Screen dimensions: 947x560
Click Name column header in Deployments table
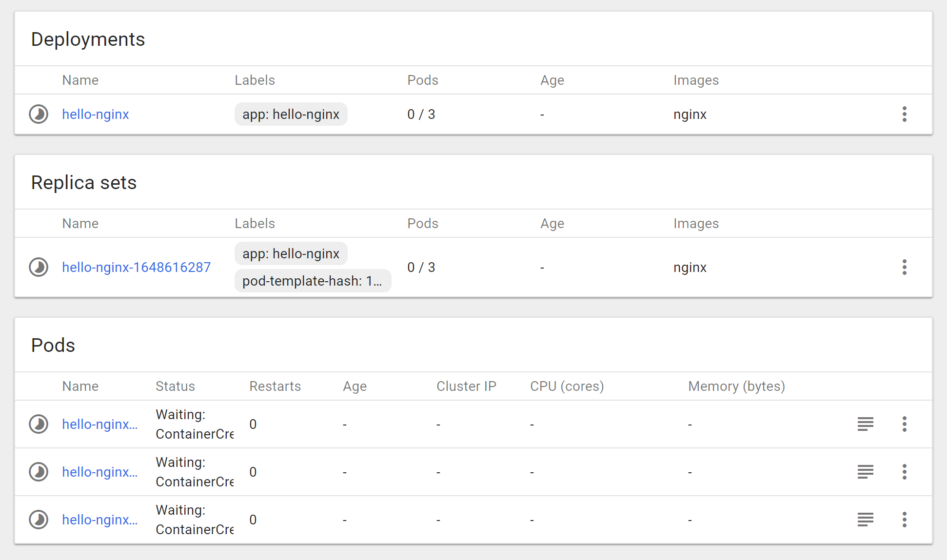[x=80, y=80]
